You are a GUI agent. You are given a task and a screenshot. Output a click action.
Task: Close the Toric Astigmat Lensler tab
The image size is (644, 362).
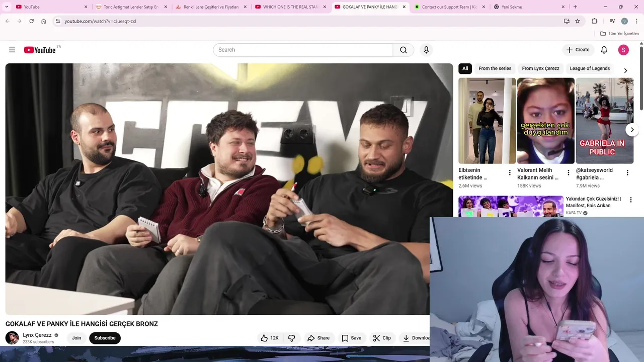click(x=166, y=7)
